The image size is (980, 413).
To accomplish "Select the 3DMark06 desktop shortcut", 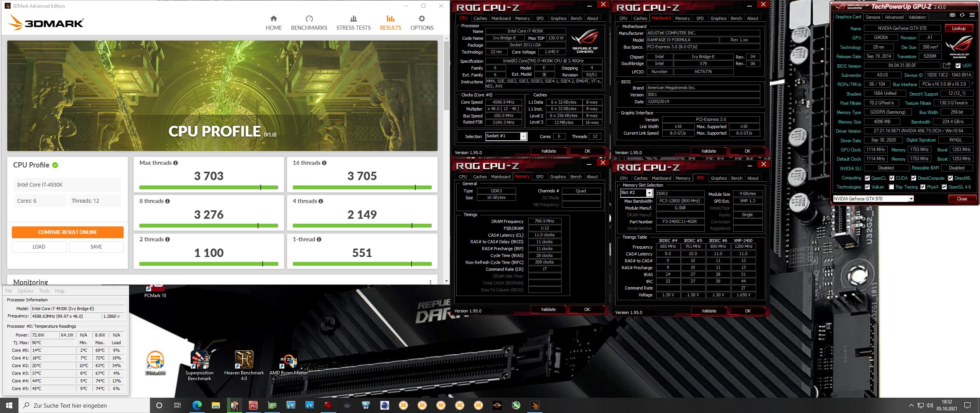I will click(x=155, y=363).
